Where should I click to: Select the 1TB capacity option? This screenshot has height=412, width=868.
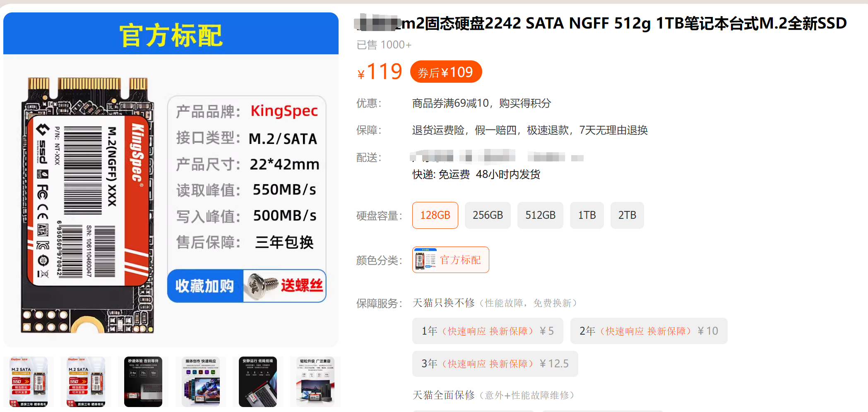(x=587, y=215)
